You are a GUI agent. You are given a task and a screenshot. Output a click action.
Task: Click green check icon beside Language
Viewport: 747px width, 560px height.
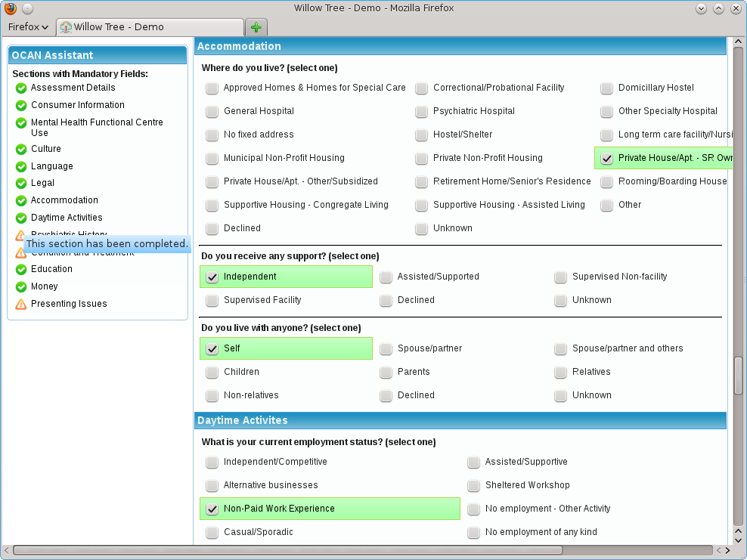21,166
